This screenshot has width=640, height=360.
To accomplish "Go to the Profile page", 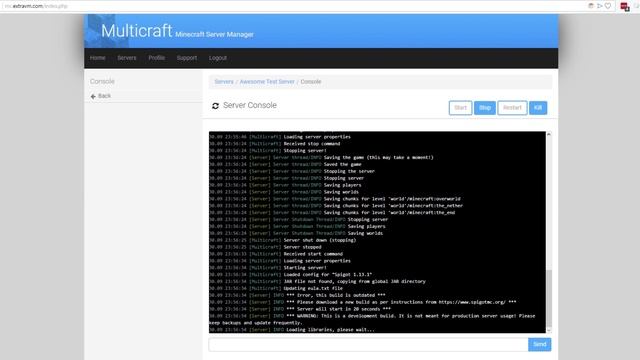I will (x=157, y=58).
